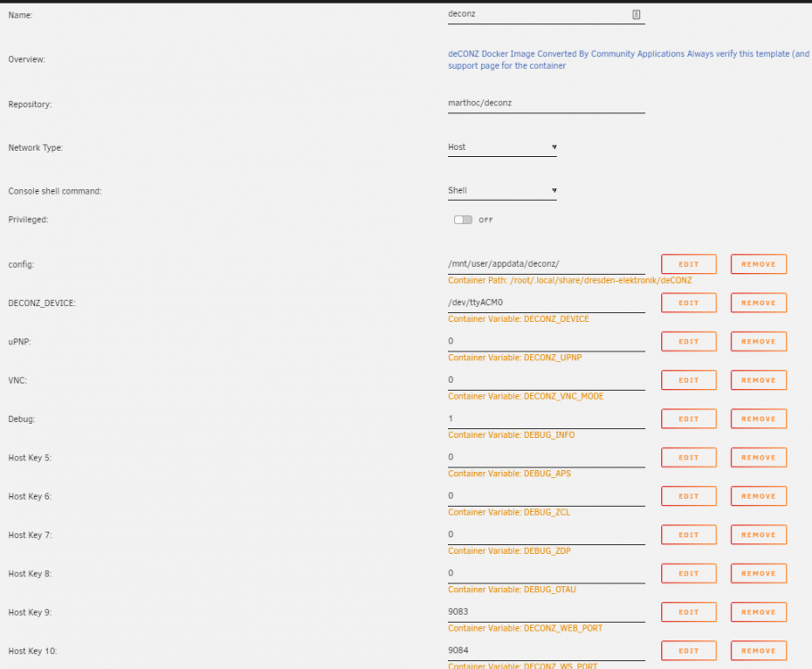Edit the DECONZ_DEVICE variable
This screenshot has height=669, width=812.
click(x=688, y=303)
